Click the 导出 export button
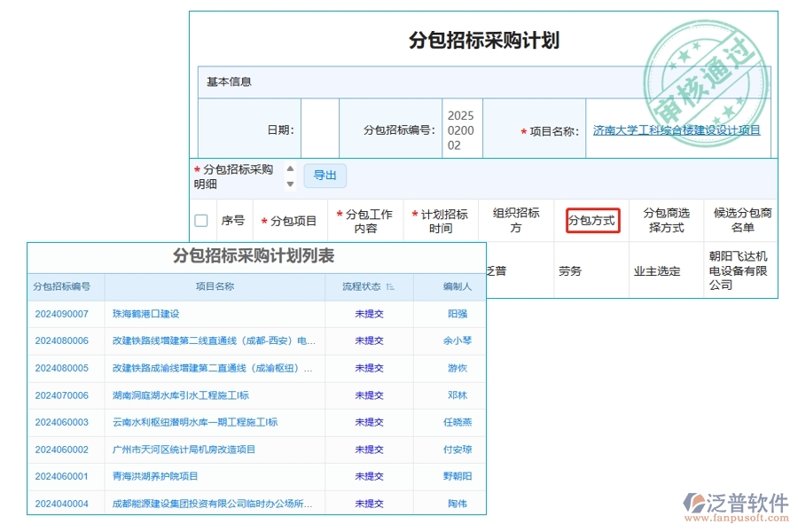 325,176
